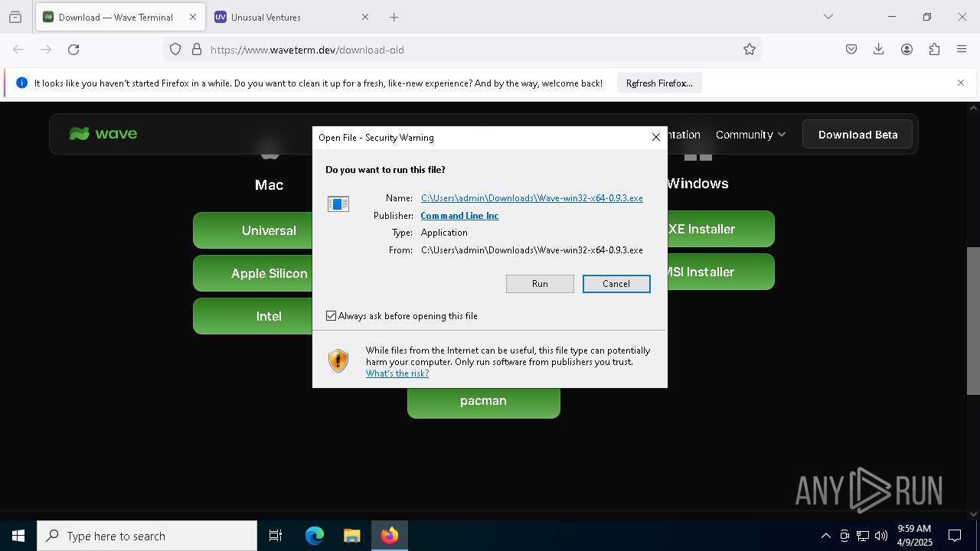Open Task View on the taskbar
The width and height of the screenshot is (980, 551).
pyautogui.click(x=276, y=536)
